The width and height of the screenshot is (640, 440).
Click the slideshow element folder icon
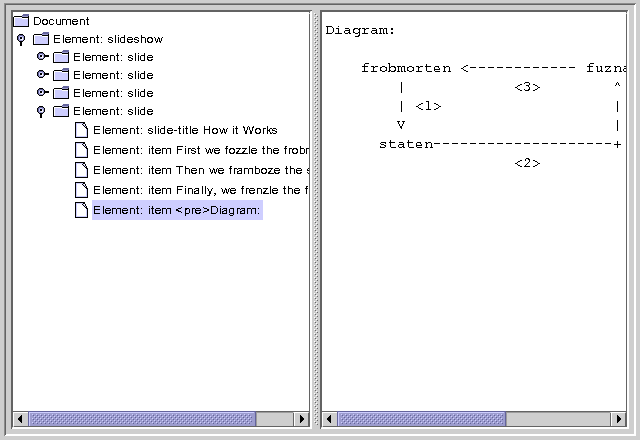coord(41,39)
